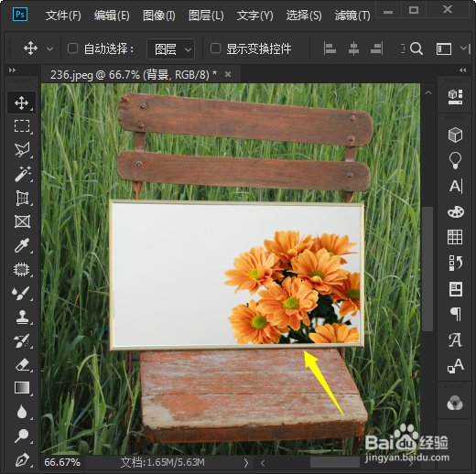
Task: Open the 图层(L) menu
Action: [x=206, y=16]
